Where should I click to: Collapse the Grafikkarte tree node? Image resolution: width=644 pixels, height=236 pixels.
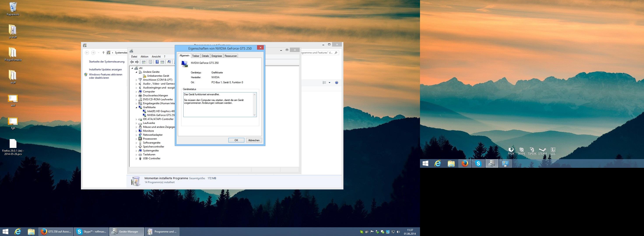[x=137, y=107]
